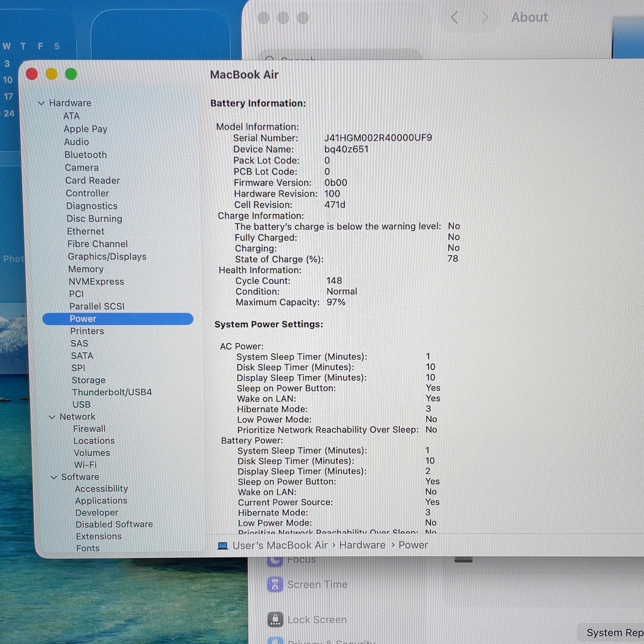Click User's MacBook Air in the path bar
The height and width of the screenshot is (644, 644).
[280, 546]
